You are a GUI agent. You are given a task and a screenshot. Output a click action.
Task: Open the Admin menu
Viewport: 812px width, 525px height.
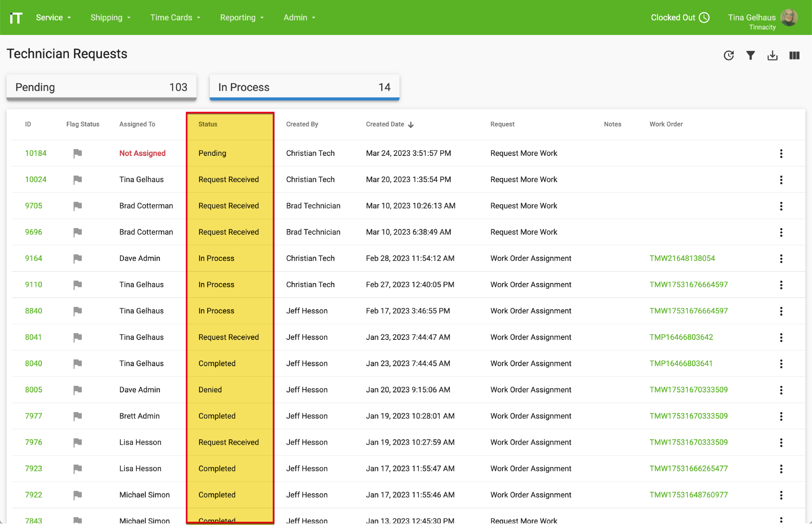pos(299,17)
